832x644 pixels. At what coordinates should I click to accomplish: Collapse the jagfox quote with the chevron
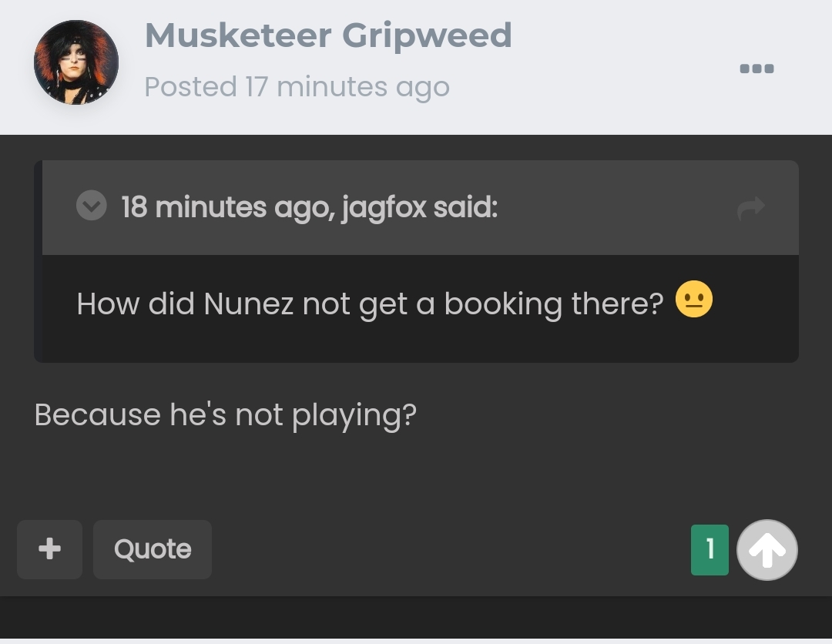tap(91, 206)
